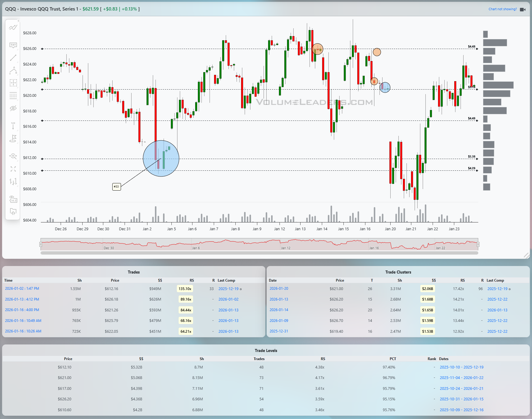
Task: Open level dates 2025-10-31 - 2026-01-15
Action: point(461,399)
